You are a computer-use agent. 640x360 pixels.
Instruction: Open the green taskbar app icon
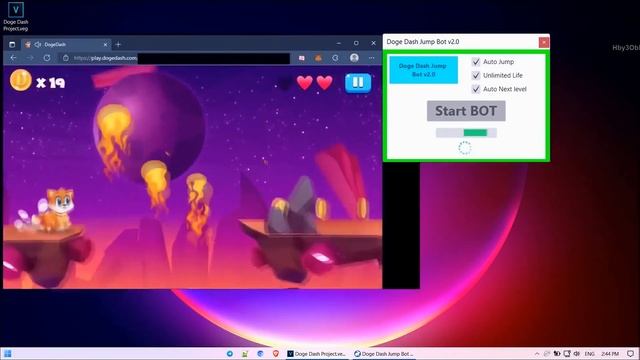point(245,354)
